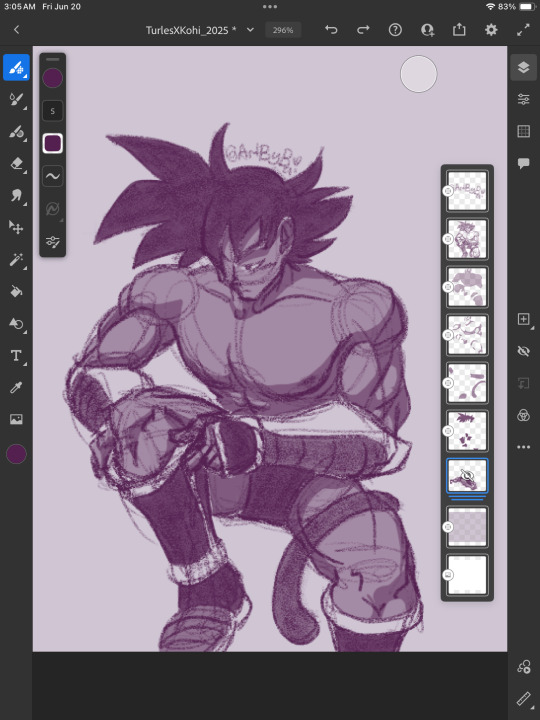Open the Appearance blend circles icon
Screen dimensions: 540x720
click(x=523, y=415)
